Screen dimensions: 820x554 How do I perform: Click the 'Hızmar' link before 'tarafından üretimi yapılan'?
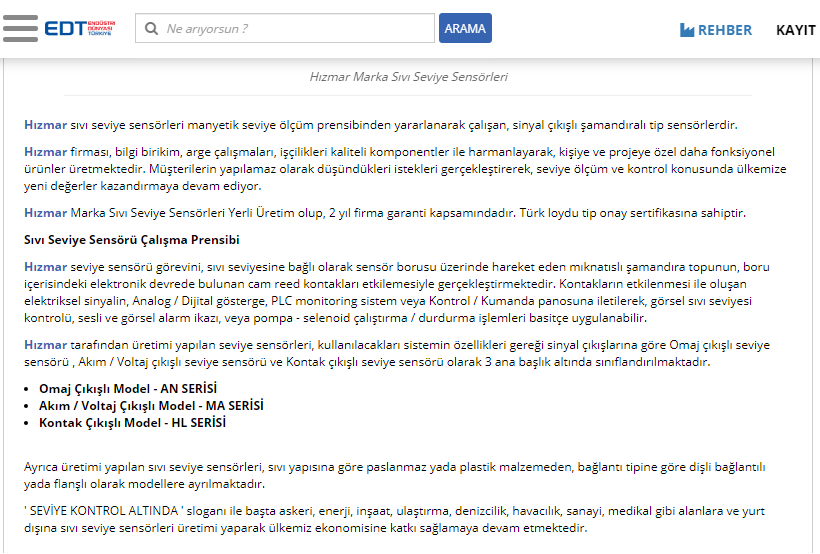tap(45, 345)
